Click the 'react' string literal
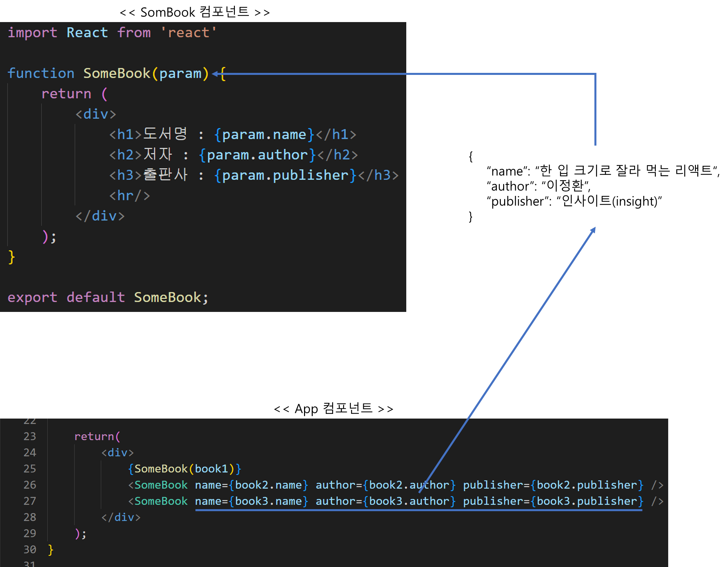Image resolution: width=728 pixels, height=567 pixels. [x=188, y=33]
